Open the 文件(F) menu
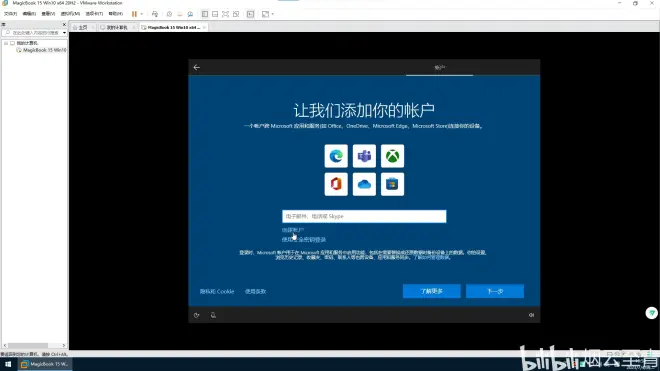Image resolution: width=660 pixels, height=371 pixels. (11, 14)
